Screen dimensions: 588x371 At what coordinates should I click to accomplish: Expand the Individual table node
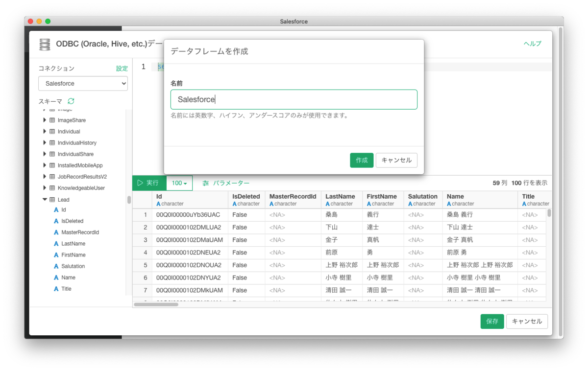pyautogui.click(x=45, y=132)
